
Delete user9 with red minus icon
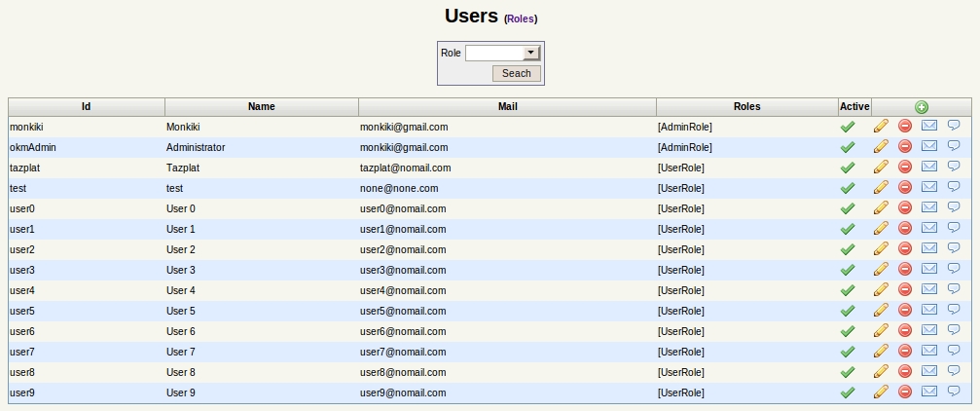click(x=904, y=392)
